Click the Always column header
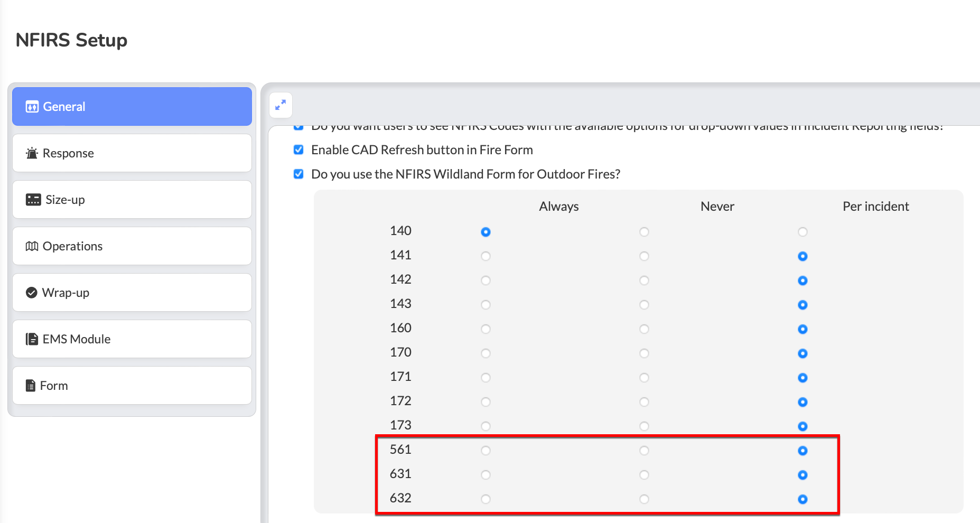The width and height of the screenshot is (980, 523). click(559, 207)
